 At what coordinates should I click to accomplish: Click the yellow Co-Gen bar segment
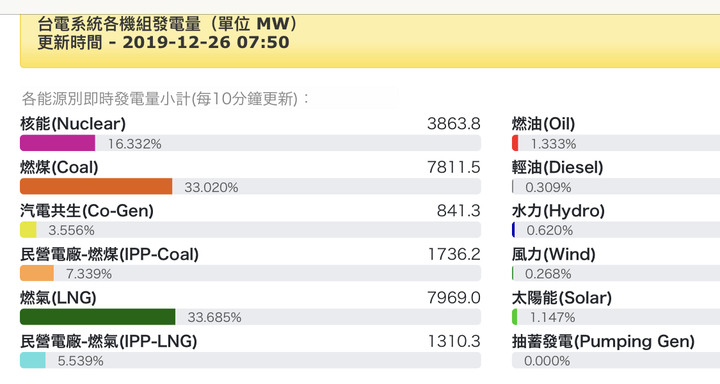[x=28, y=230]
